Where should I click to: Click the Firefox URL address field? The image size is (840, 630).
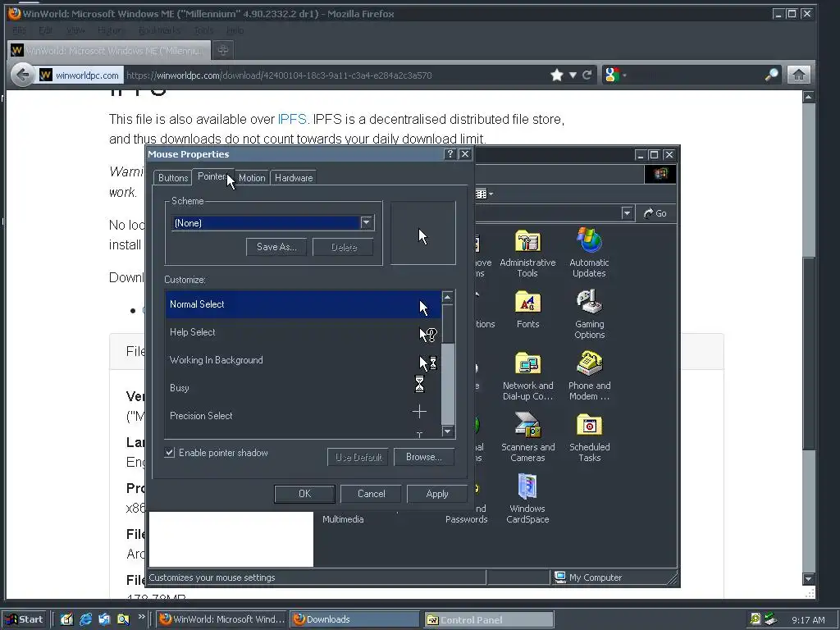click(x=335, y=75)
